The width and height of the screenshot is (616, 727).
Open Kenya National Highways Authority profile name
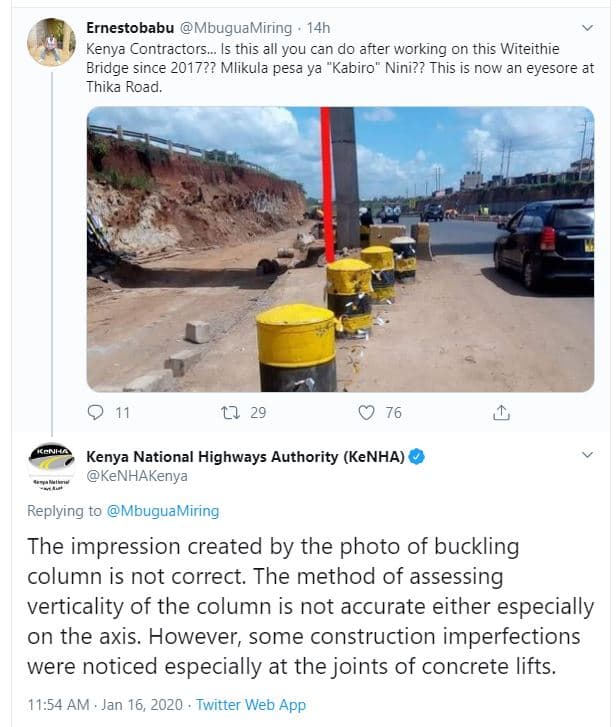pos(245,457)
